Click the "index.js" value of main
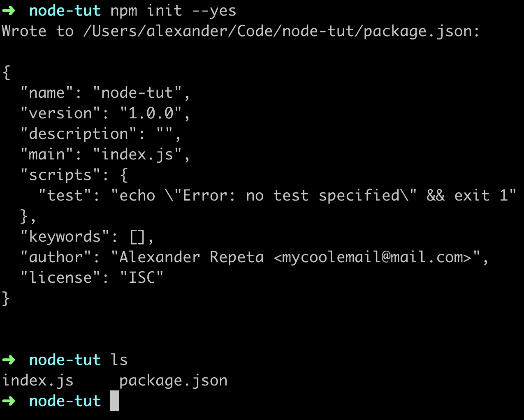Viewport: 524px width, 420px height. (x=137, y=155)
